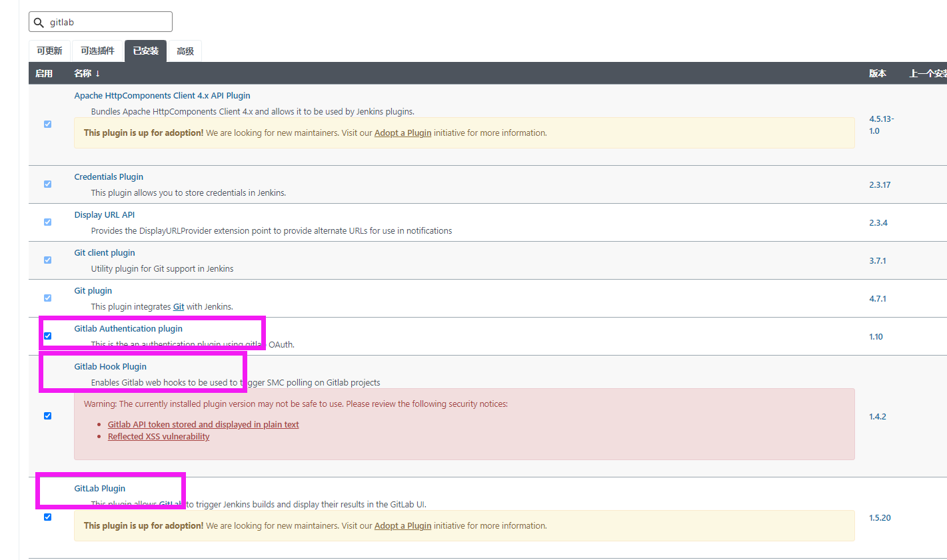Click the Git client plugin version 3.7.1
The width and height of the screenshot is (947, 560).
point(878,261)
